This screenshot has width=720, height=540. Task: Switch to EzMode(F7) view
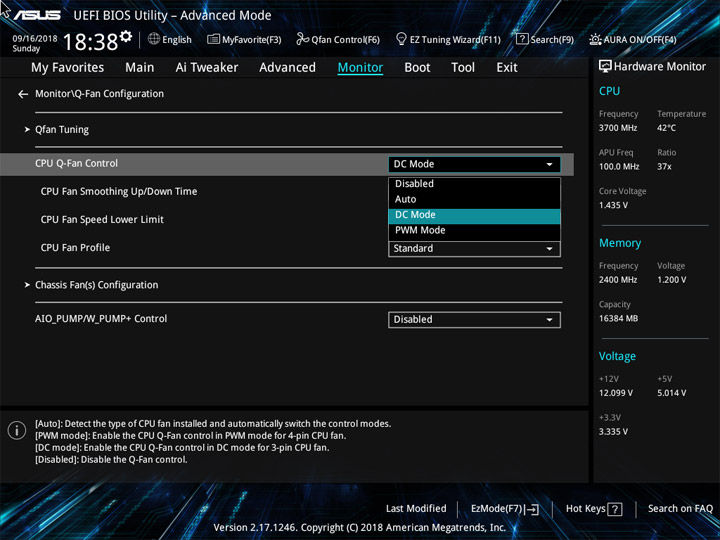click(x=505, y=509)
